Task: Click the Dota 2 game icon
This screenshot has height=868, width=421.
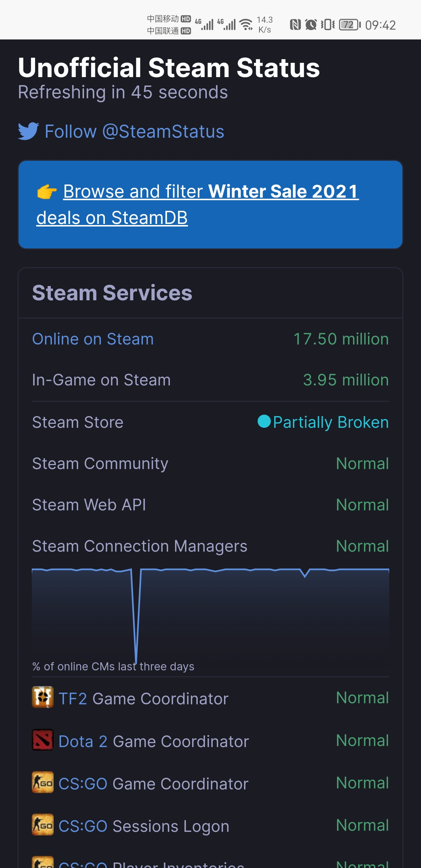Action: [42, 741]
